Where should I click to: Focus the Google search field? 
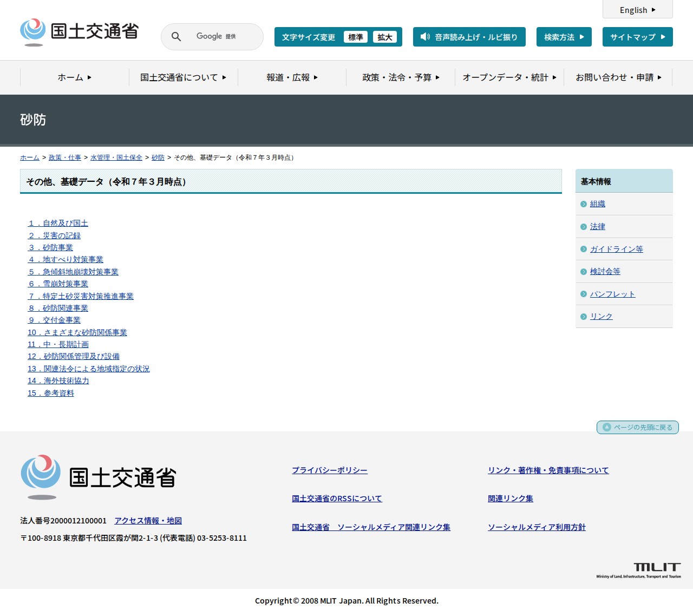222,36
